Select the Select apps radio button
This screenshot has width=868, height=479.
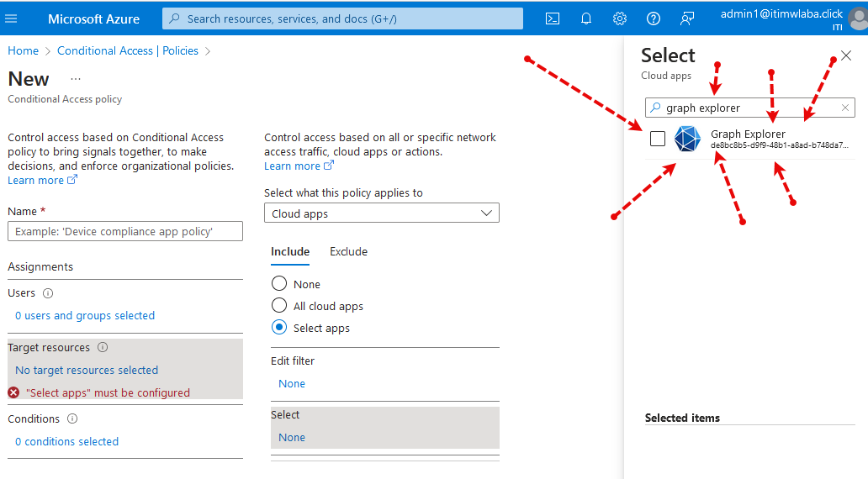tap(279, 328)
